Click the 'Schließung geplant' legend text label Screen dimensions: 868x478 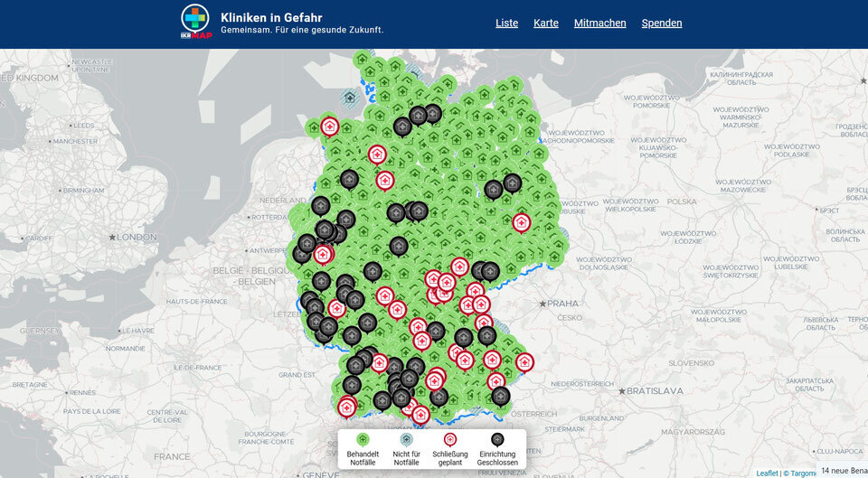450,458
